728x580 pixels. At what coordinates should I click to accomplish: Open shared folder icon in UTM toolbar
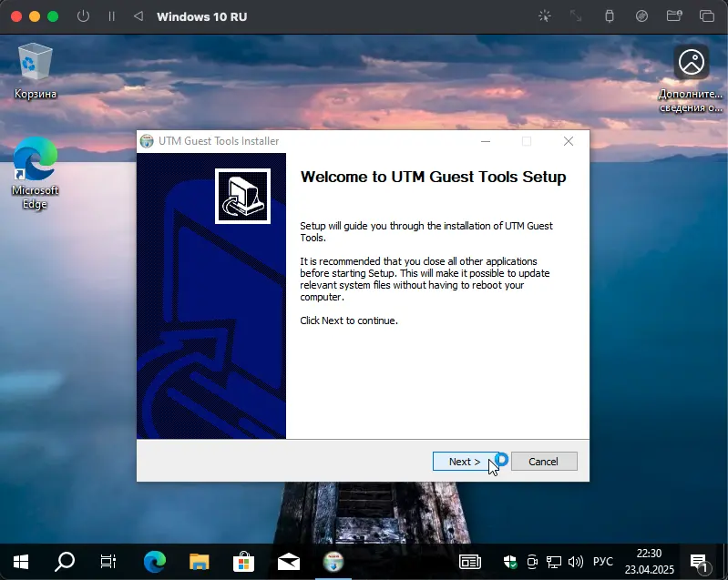click(674, 16)
